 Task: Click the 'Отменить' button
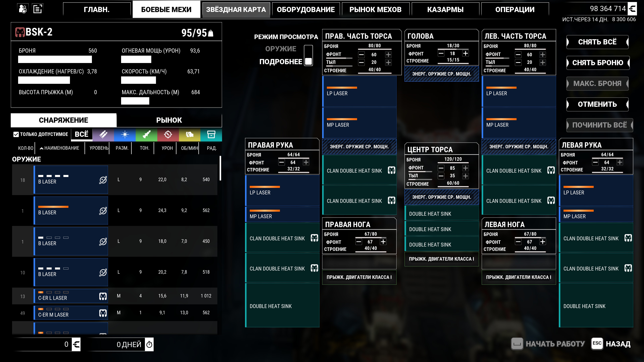coord(598,104)
